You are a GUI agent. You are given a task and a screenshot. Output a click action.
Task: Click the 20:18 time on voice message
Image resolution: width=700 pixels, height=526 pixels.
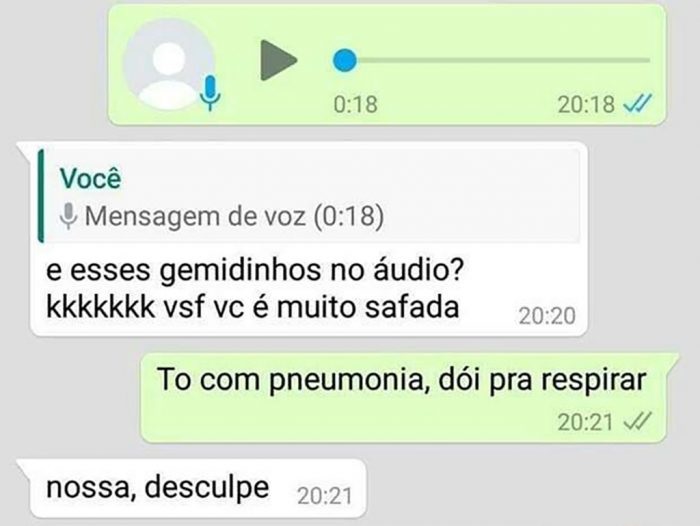586,104
